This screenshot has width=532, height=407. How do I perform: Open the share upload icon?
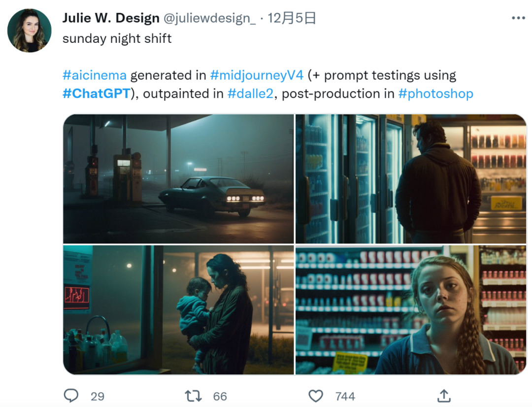(444, 396)
